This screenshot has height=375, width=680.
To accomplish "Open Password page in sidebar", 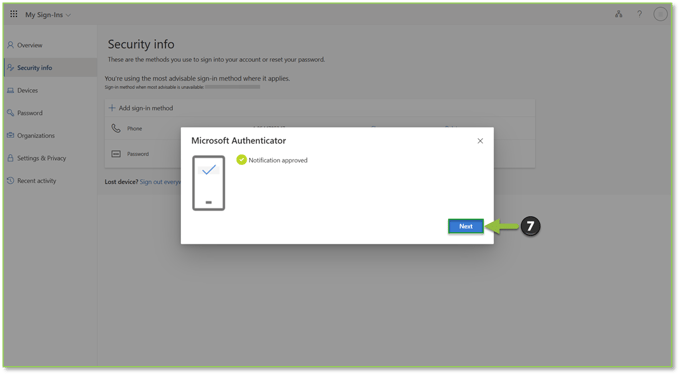I will point(29,113).
